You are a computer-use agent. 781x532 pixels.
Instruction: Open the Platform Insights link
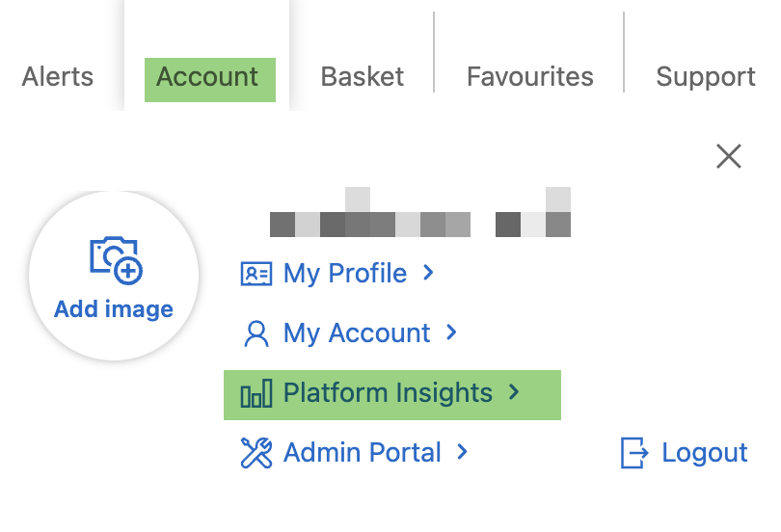pos(388,393)
